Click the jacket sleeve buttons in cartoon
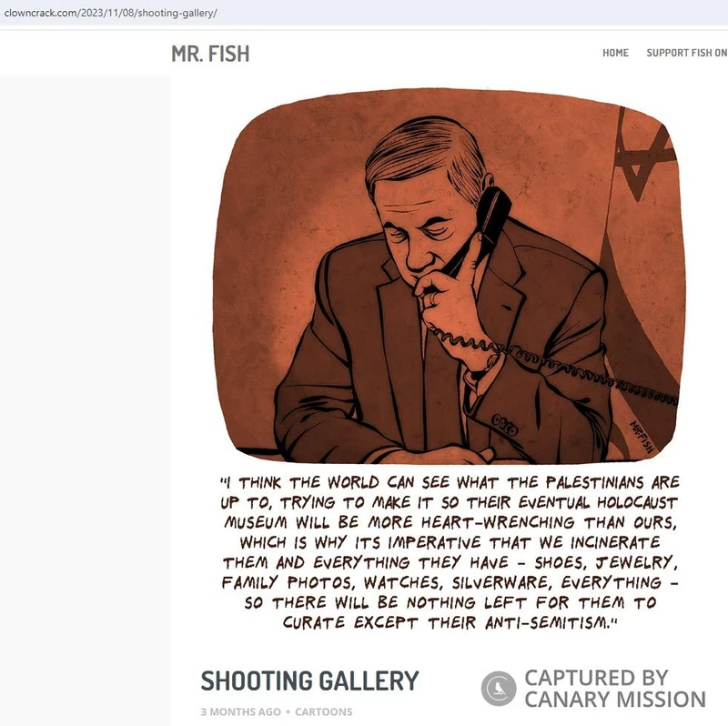This screenshot has height=726, width=728. pyautogui.click(x=504, y=424)
